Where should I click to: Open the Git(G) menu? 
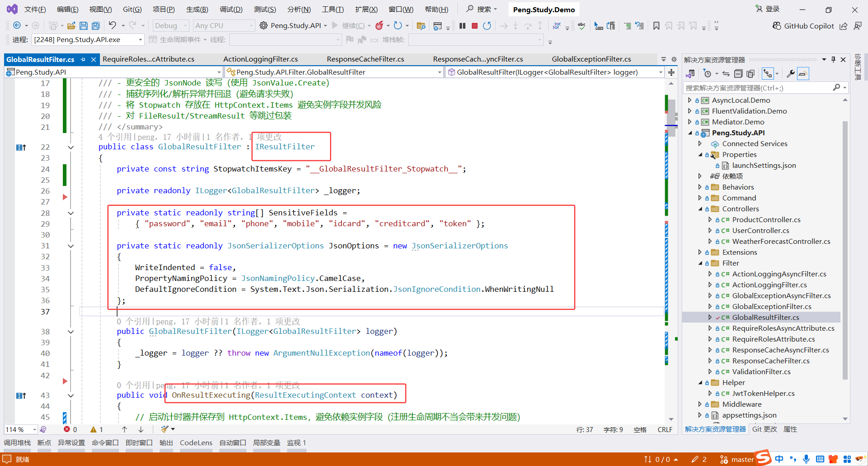[132, 10]
